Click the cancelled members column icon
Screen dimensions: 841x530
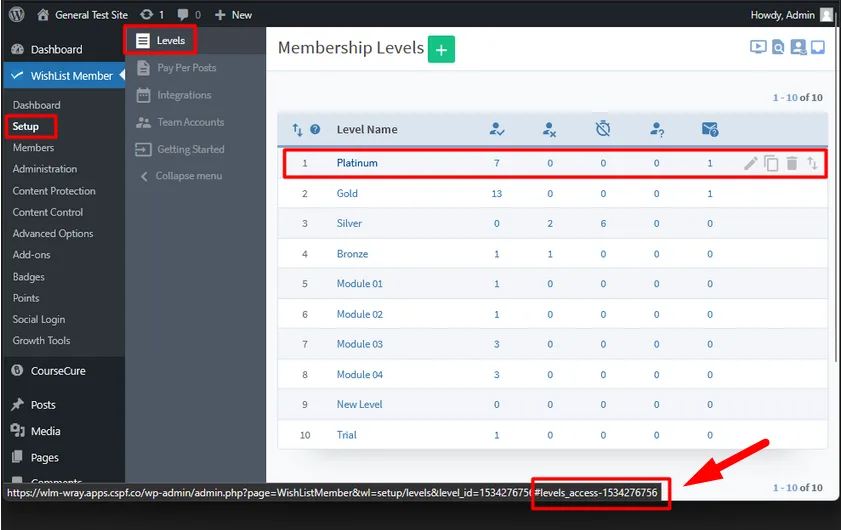coord(549,129)
